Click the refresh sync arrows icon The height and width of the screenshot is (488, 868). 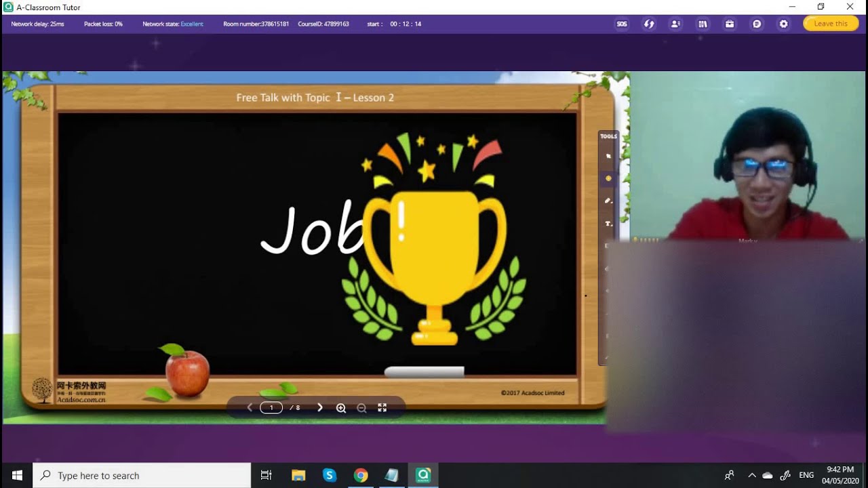coord(649,24)
